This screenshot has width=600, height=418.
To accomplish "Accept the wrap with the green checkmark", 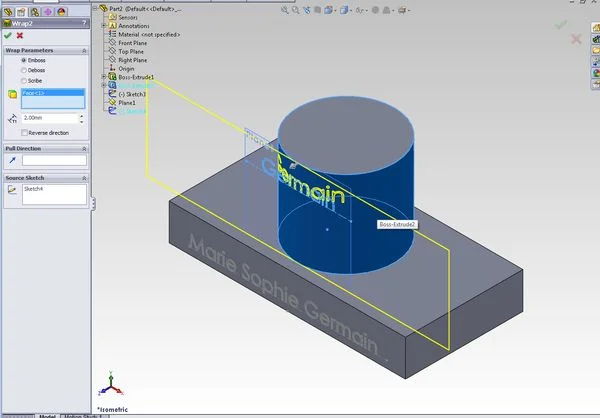I will coord(8,36).
